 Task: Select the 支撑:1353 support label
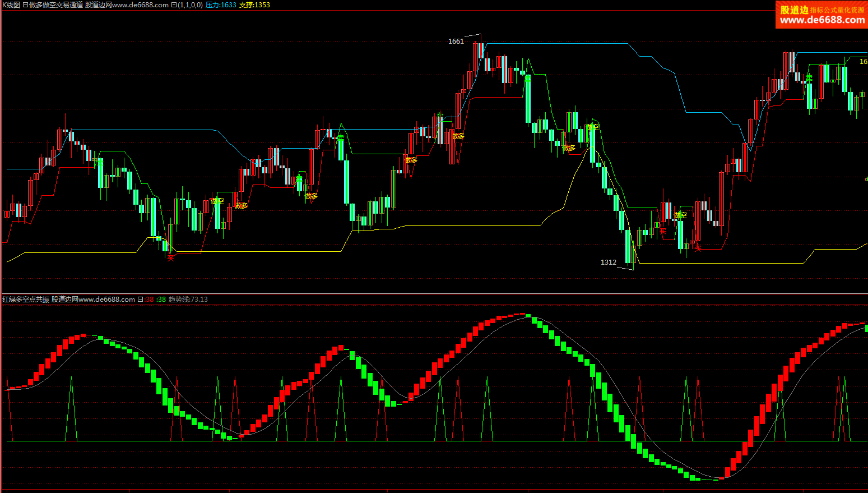pyautogui.click(x=254, y=5)
